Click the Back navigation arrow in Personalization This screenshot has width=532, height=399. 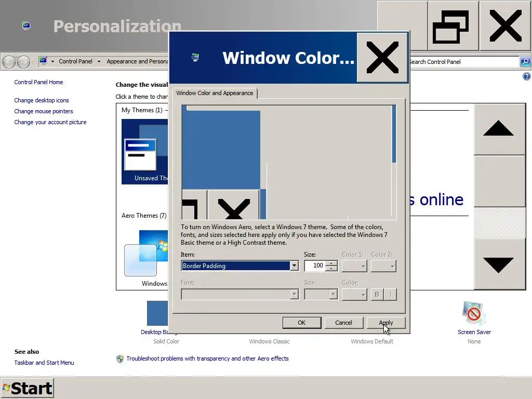pos(9,62)
